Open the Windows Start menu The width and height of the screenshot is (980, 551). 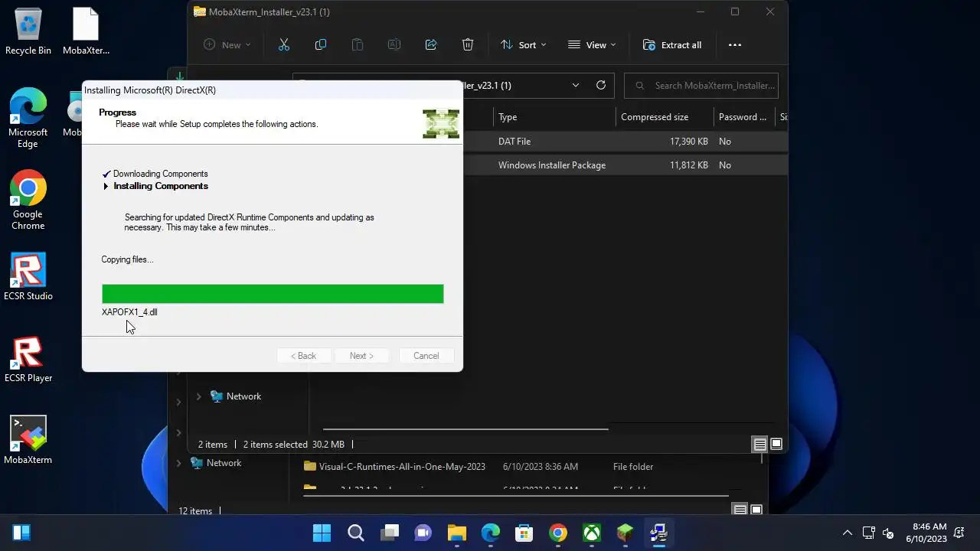pos(322,533)
